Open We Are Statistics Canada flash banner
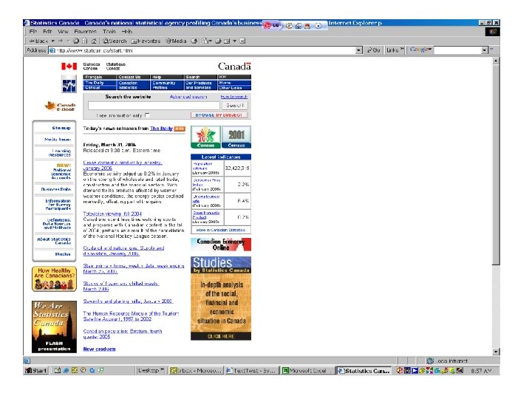The height and width of the screenshot is (399, 532). pyautogui.click(x=54, y=327)
